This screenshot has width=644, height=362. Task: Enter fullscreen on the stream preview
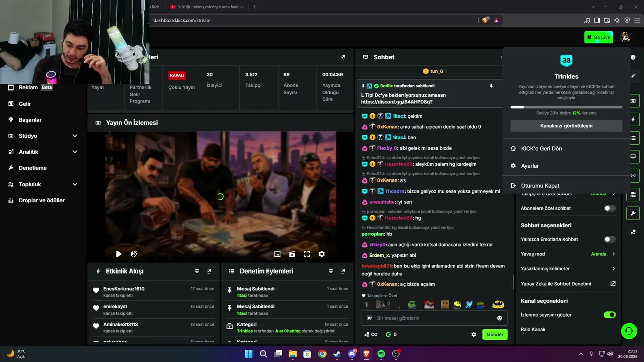(307, 254)
